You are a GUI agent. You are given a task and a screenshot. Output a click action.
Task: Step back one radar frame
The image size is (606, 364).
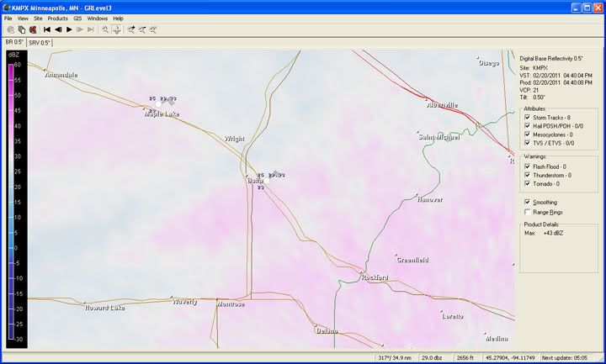click(x=58, y=29)
